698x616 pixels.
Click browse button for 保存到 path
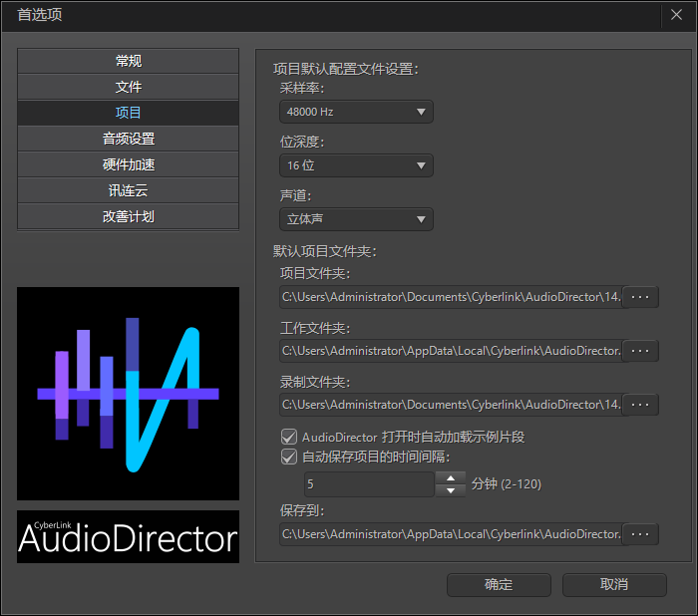coord(641,534)
